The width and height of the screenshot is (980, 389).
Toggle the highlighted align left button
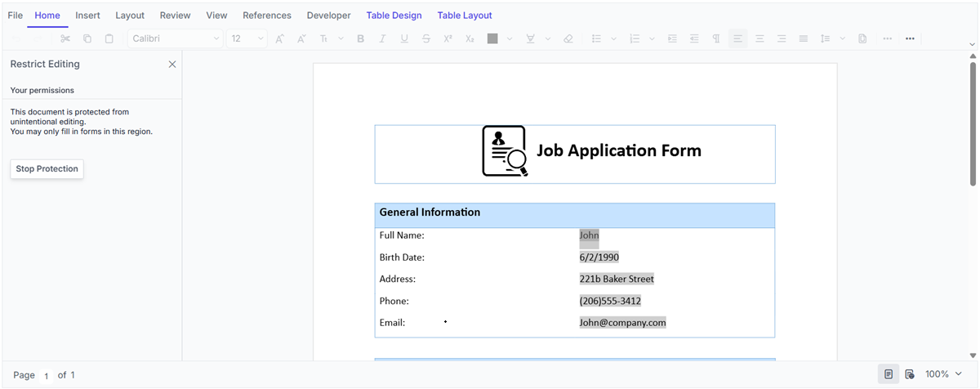(737, 38)
